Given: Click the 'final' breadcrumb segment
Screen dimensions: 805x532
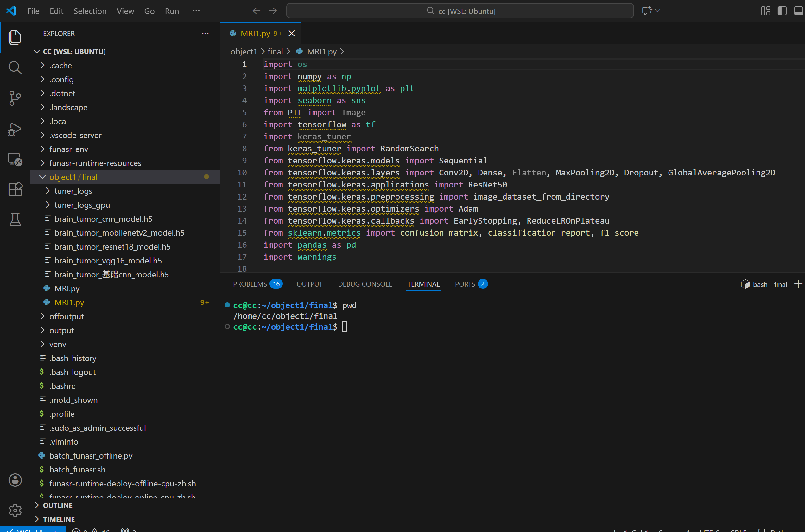Looking at the screenshot, I should click(275, 52).
